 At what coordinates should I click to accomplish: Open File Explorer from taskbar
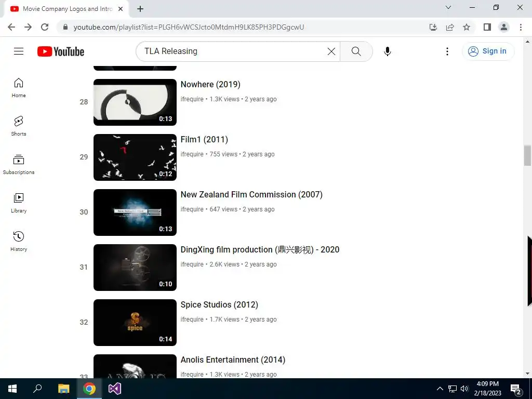(x=63, y=389)
